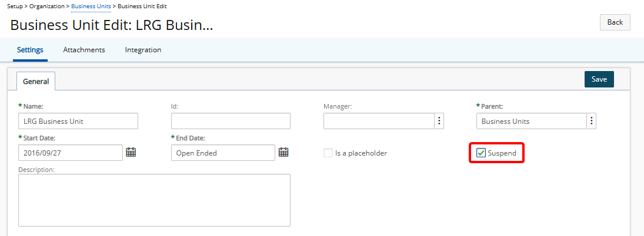Screen dimensions: 644x236
Task: Click the Start Date field
Action: coord(71,153)
